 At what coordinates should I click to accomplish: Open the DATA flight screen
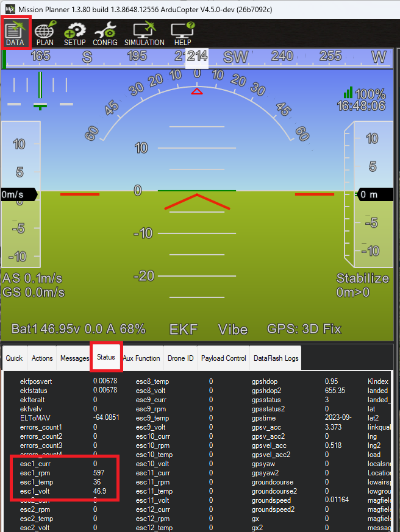tap(15, 33)
